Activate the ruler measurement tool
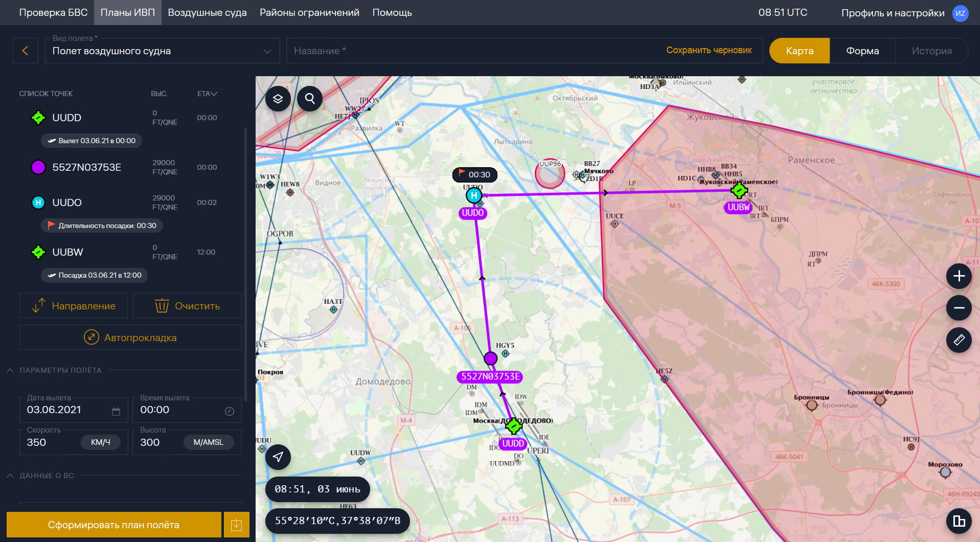 pos(959,340)
